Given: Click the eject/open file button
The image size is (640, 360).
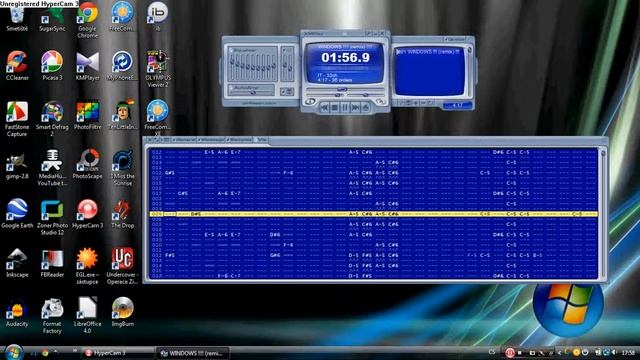Looking at the screenshot, I should (x=366, y=107).
